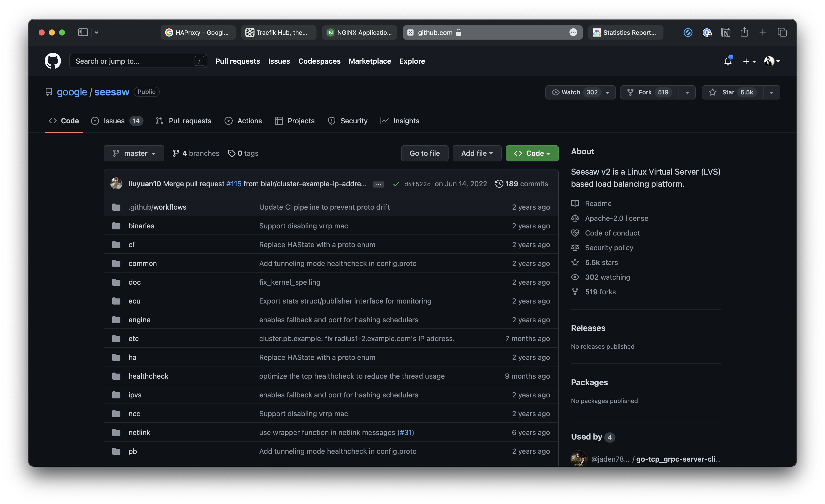Open the healthcheck folder
The height and width of the screenshot is (504, 825).
point(148,376)
